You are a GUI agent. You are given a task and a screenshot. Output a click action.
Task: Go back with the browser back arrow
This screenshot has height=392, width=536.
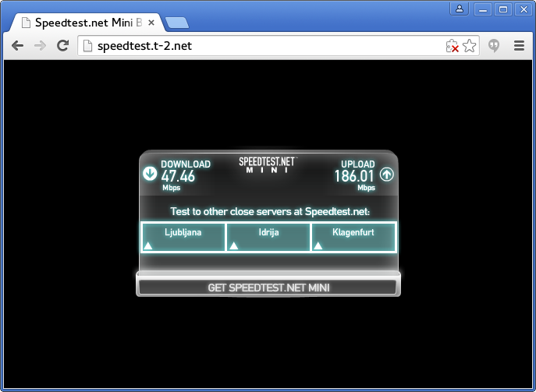pyautogui.click(x=17, y=45)
